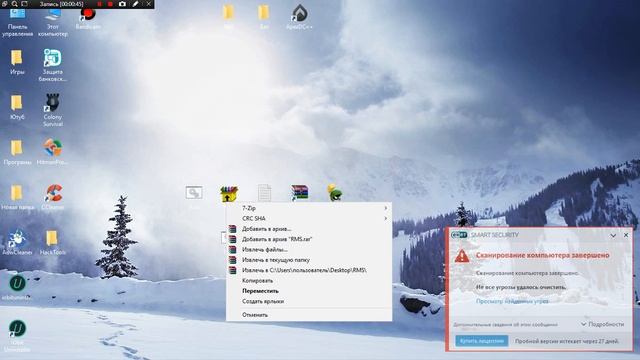Close the Bandicam recording bar
The height and width of the screenshot is (360, 640).
click(x=149, y=4)
